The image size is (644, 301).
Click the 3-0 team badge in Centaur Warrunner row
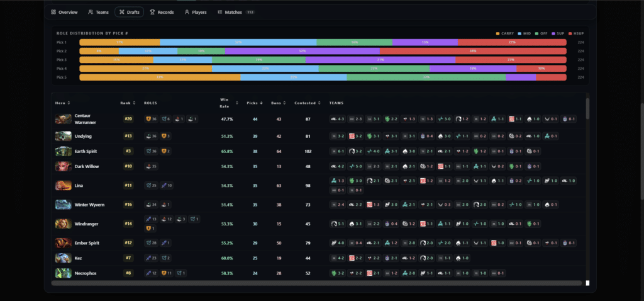[444, 119]
